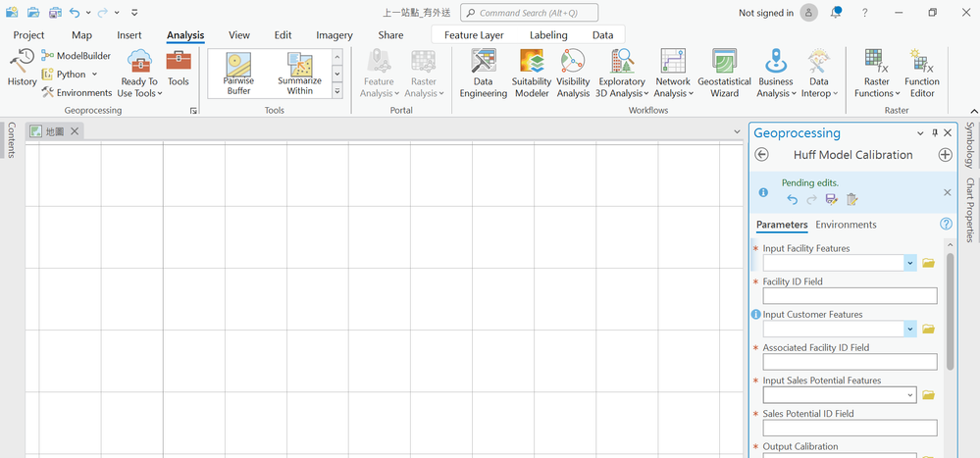Image resolution: width=980 pixels, height=458 pixels.
Task: Open the Data Engineering view
Action: click(x=483, y=74)
